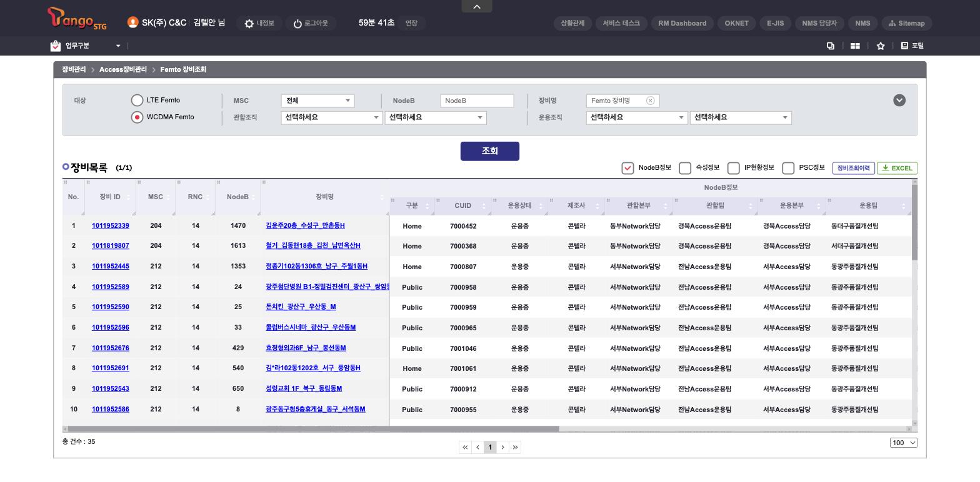Click the vertical scrollbar of the table
Viewport: 980px width, 482px height.
coord(915,222)
